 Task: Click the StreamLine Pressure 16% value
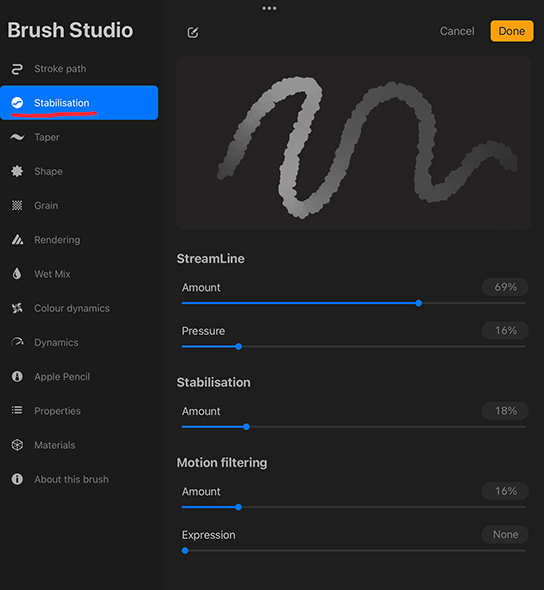point(505,331)
